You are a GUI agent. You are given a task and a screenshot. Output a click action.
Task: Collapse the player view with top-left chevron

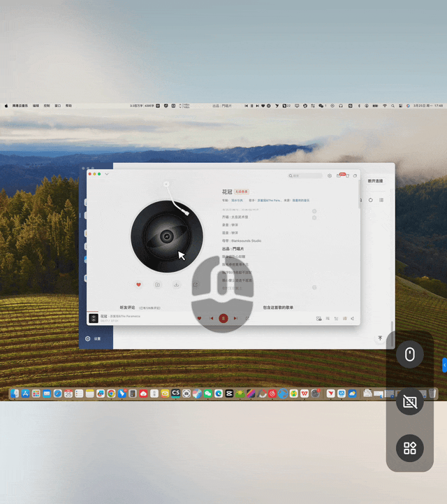pos(107,174)
